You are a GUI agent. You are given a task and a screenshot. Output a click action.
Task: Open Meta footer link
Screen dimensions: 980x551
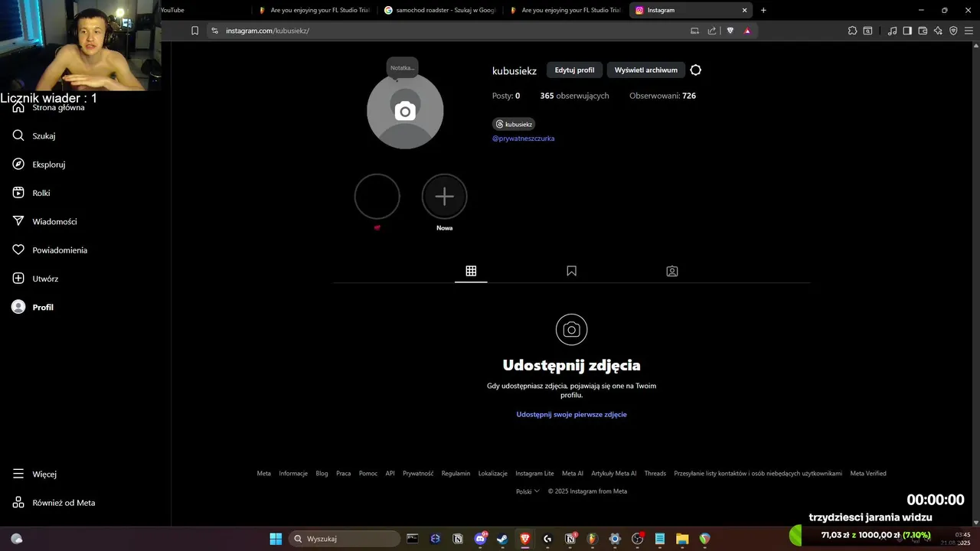263,473
